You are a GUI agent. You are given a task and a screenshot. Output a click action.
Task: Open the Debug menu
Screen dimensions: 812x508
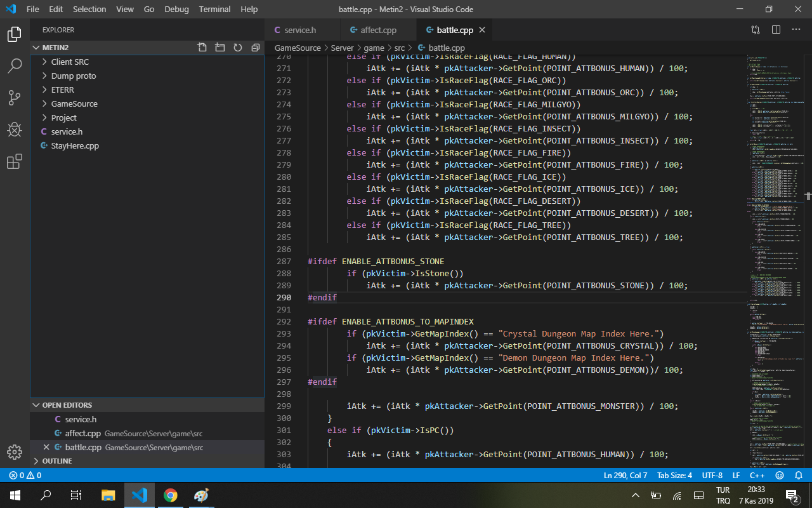coord(176,9)
